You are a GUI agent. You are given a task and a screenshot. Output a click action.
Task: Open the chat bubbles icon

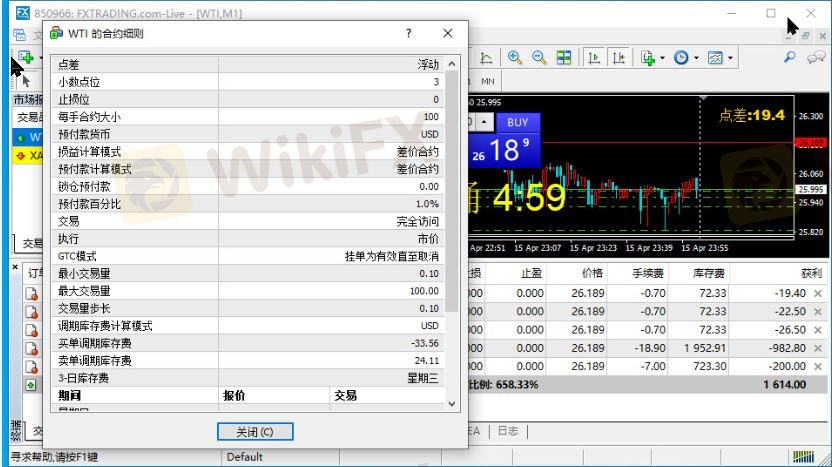coord(817,58)
